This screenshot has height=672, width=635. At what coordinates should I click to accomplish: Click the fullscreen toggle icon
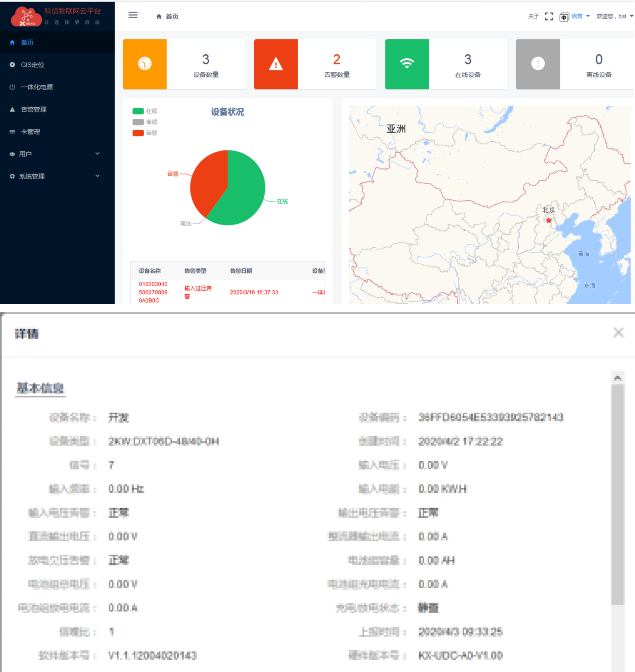[x=549, y=16]
